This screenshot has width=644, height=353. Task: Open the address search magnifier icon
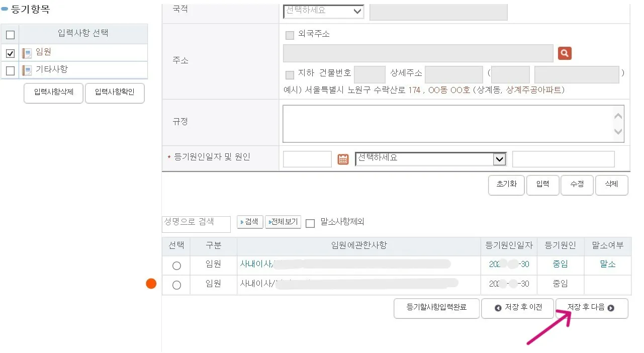564,53
